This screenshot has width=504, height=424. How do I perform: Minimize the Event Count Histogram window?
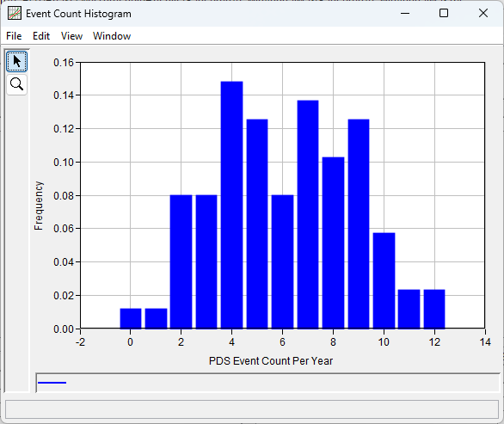pos(405,13)
